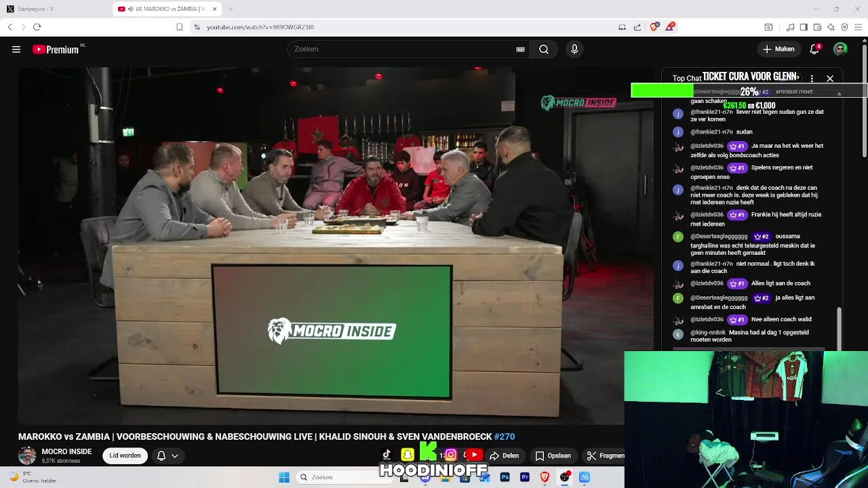Image resolution: width=868 pixels, height=488 pixels.
Task: Open the weather widget in taskbar
Action: pyautogui.click(x=33, y=477)
